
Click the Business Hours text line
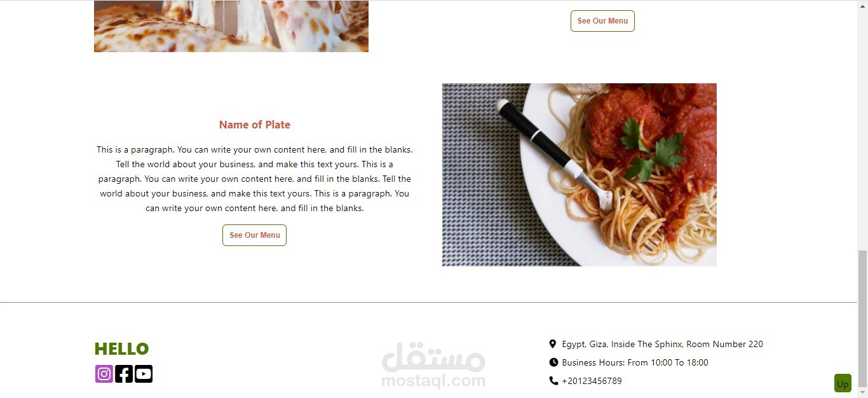(635, 362)
